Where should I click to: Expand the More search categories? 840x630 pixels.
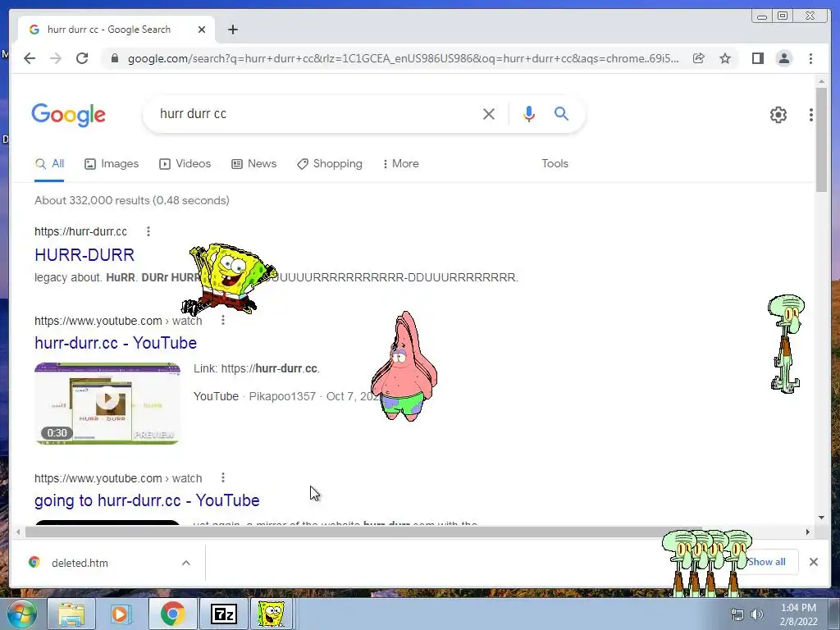coord(400,164)
